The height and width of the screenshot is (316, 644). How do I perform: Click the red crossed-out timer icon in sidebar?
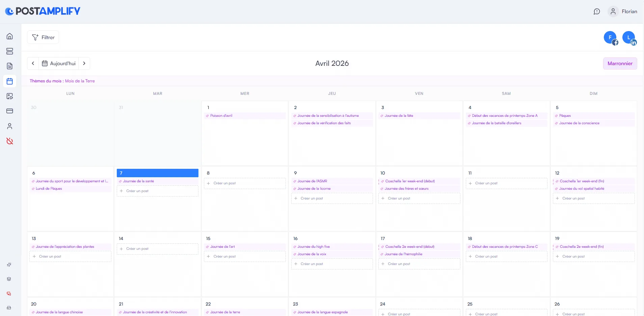pyautogui.click(x=10, y=141)
